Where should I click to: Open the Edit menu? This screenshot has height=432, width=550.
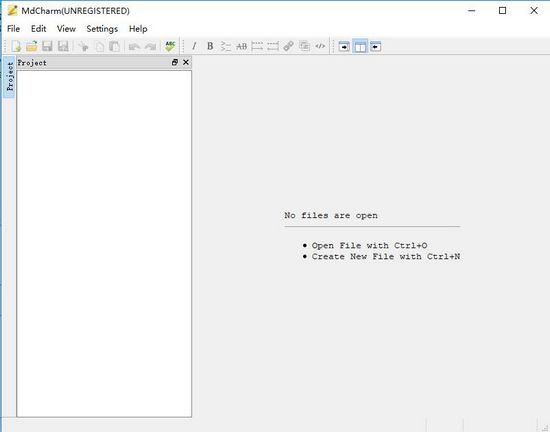(39, 29)
